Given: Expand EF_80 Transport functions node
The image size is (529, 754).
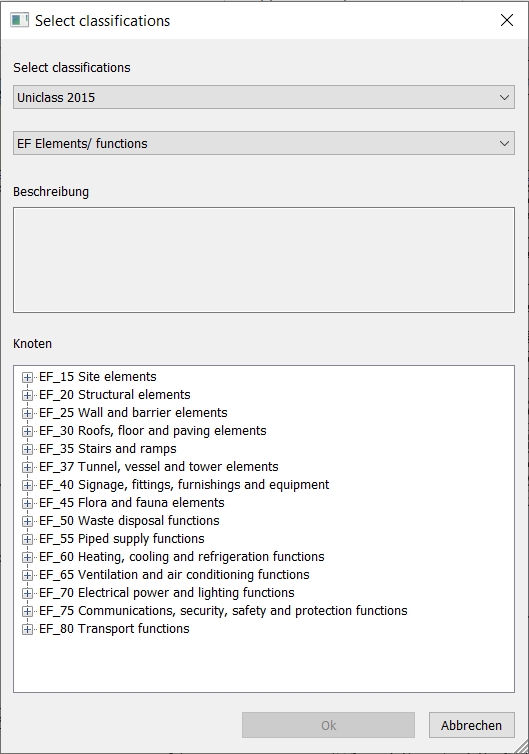Looking at the screenshot, I should tap(27, 629).
